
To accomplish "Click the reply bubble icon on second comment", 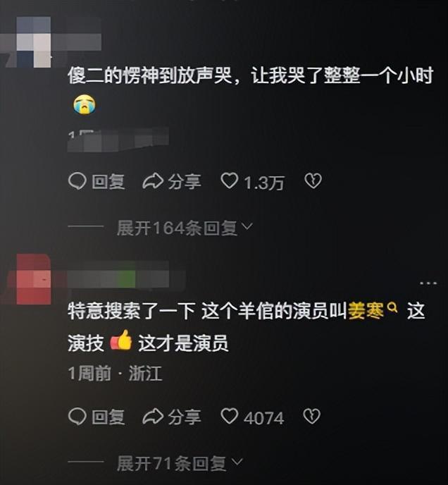I will tap(77, 417).
